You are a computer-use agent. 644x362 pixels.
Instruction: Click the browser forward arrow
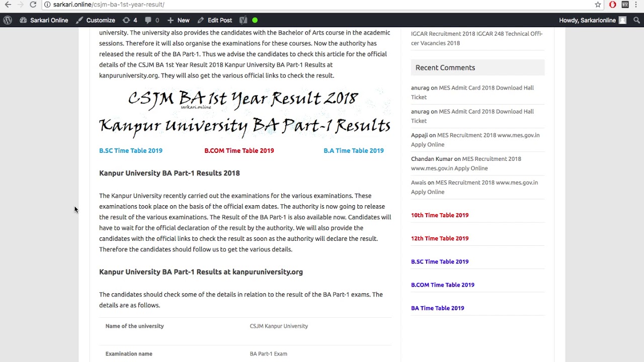[20, 5]
